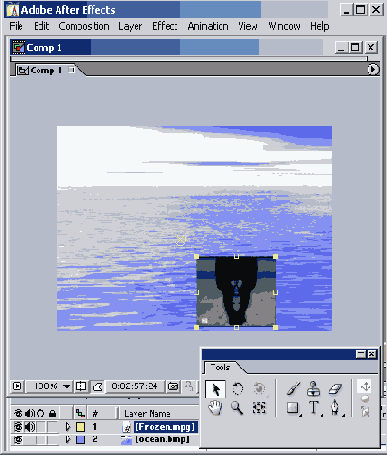Click the parent column icon in timeline header
The height and width of the screenshot is (455, 387).
(x=80, y=413)
